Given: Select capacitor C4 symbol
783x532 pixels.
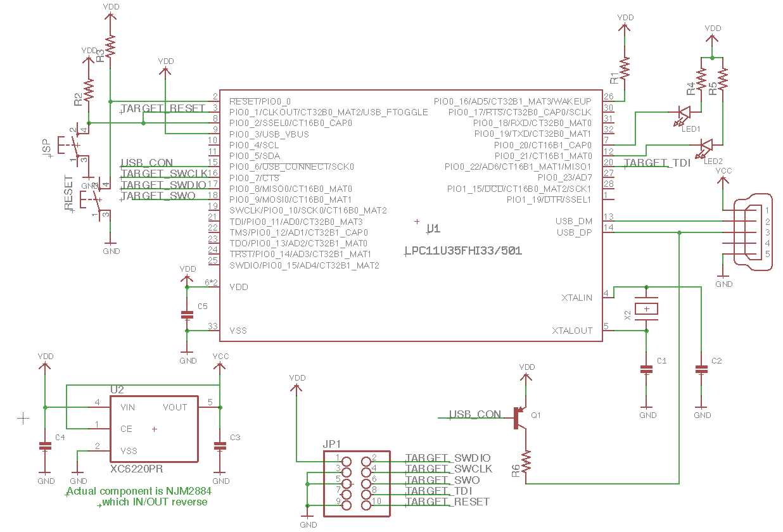Looking at the screenshot, I should (45, 445).
